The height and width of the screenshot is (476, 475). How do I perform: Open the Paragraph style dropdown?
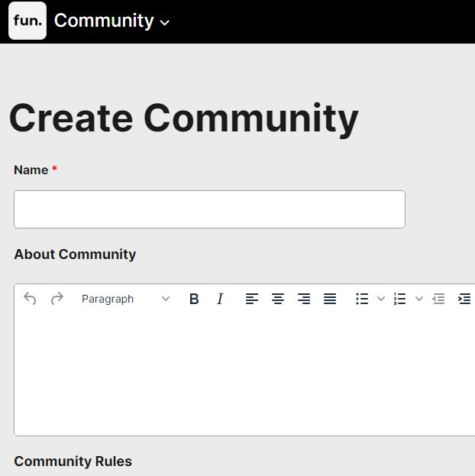(125, 299)
